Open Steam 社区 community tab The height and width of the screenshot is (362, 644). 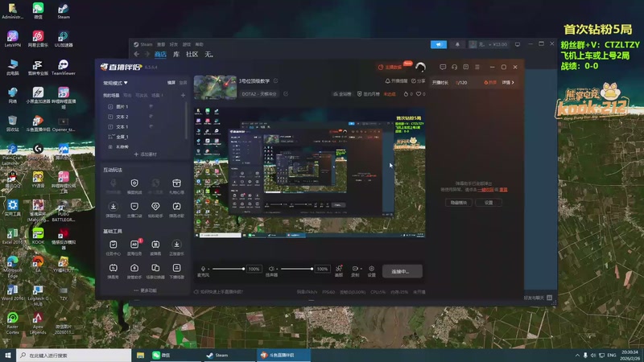point(192,54)
